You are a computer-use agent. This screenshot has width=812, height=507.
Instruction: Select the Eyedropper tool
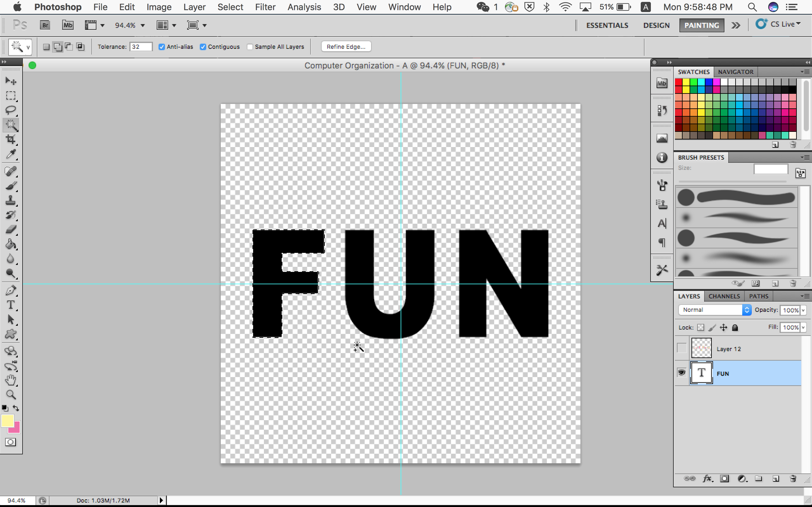11,154
